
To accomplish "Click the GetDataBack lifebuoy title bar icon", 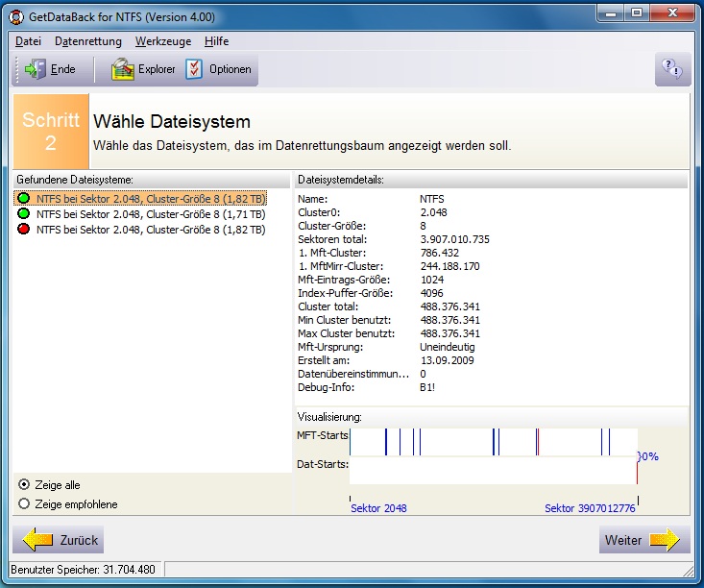I will [x=16, y=17].
